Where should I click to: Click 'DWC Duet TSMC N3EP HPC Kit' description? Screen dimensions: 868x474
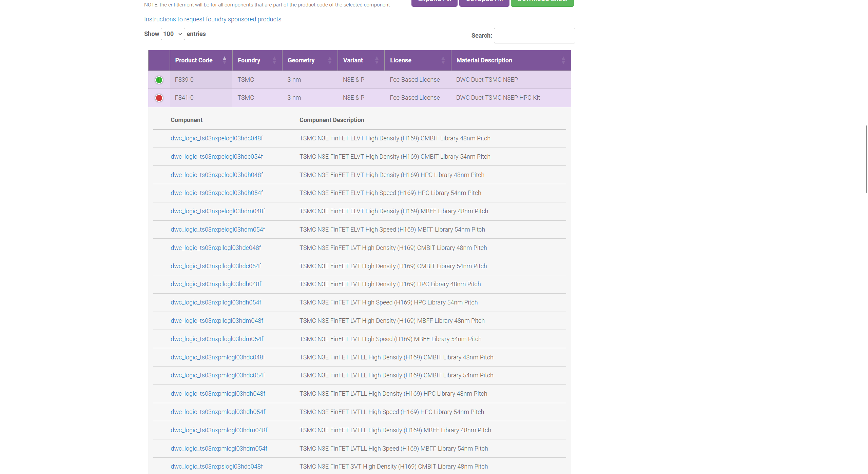tap(498, 98)
